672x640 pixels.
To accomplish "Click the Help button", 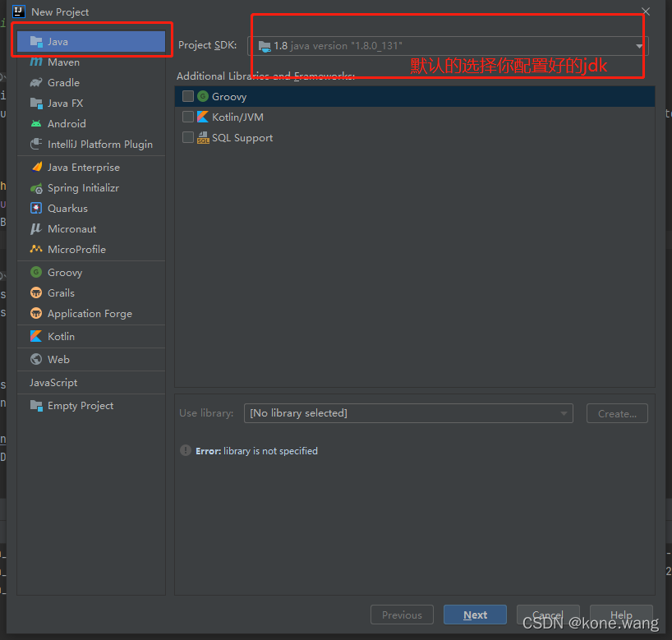I will [621, 615].
